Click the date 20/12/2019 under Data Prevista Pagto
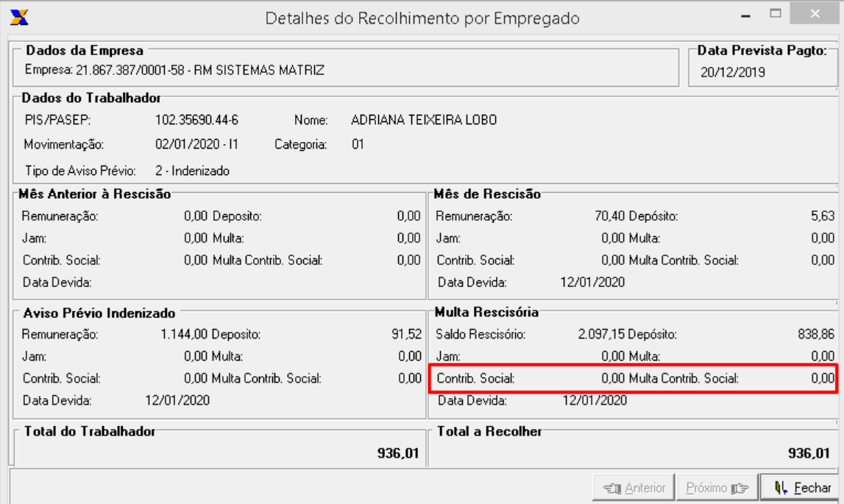The image size is (844, 504). [x=733, y=72]
